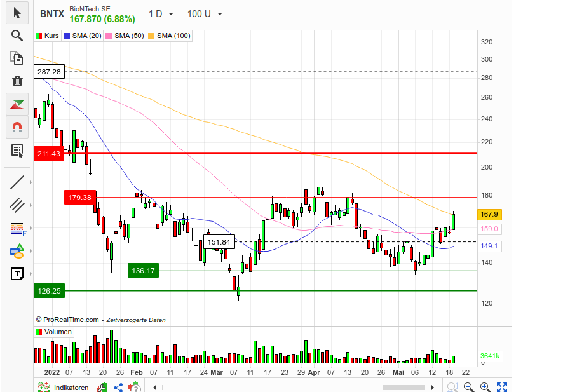Select the pointer cursor tool
Viewport: 563px width, 392px height.
(17, 13)
